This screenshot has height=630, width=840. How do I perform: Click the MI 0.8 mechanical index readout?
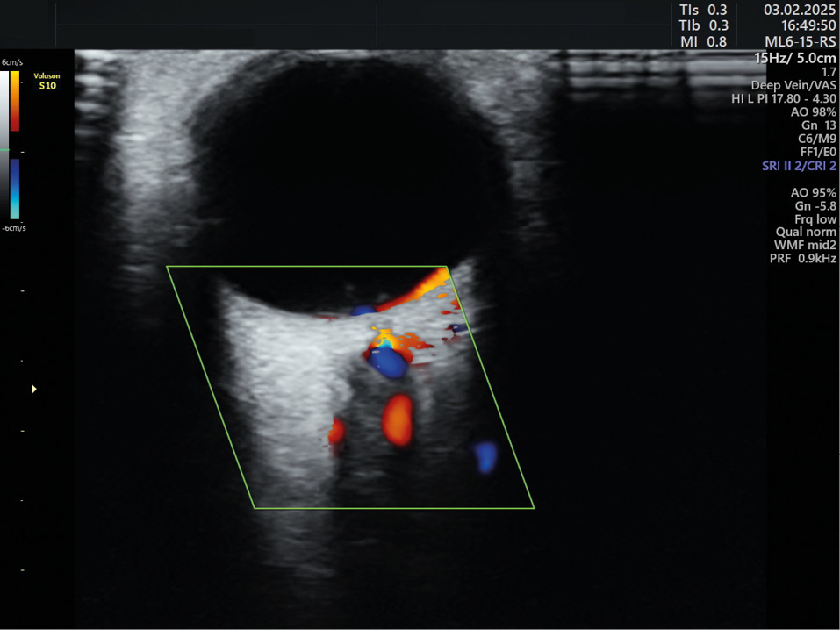703,41
